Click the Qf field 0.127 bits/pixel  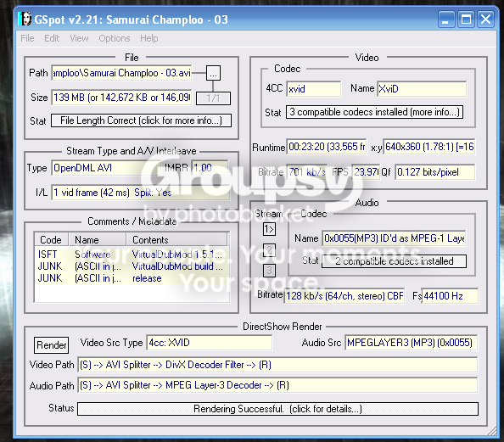click(435, 172)
